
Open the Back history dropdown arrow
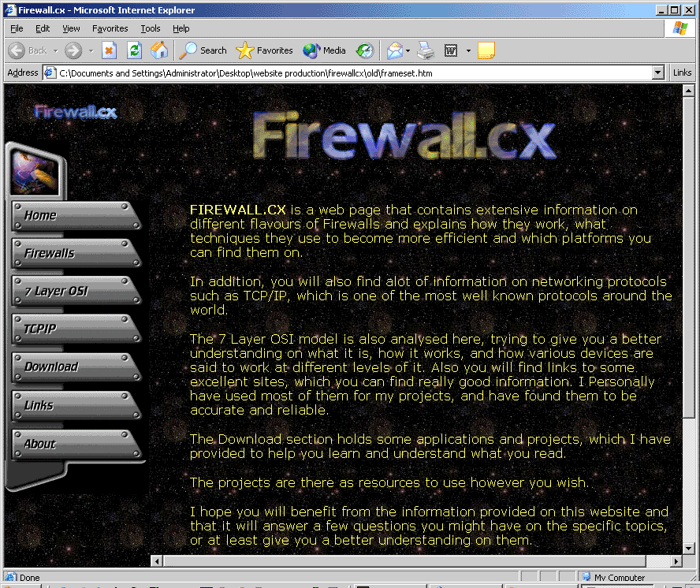[56, 51]
